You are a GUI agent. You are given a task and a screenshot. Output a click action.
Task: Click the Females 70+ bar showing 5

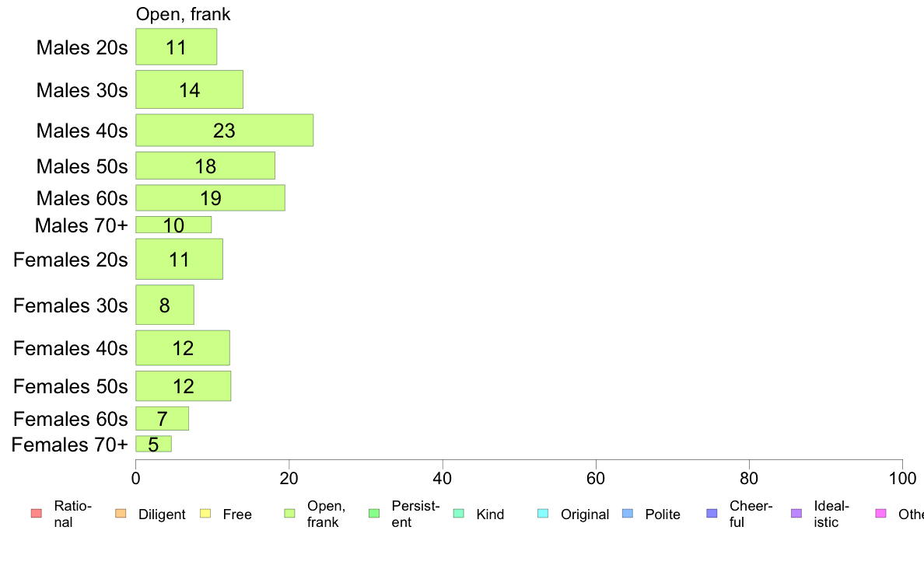pos(154,445)
